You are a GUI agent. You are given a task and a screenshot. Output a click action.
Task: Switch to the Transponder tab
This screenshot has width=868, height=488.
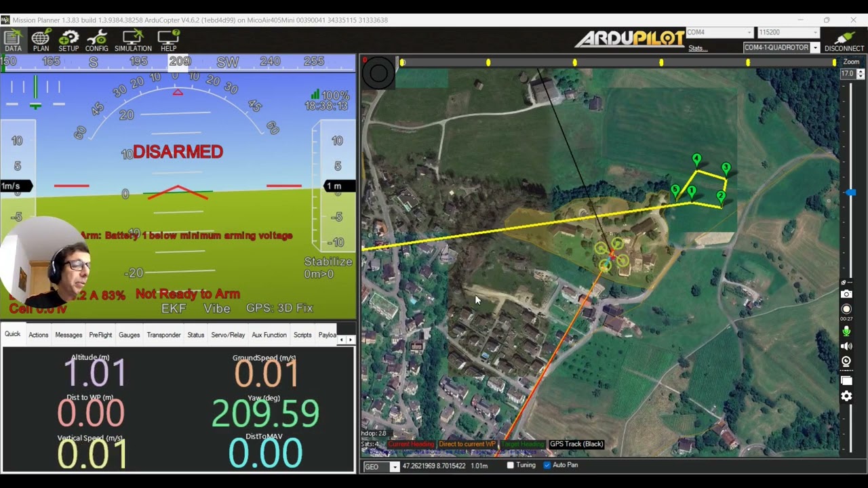tap(163, 335)
